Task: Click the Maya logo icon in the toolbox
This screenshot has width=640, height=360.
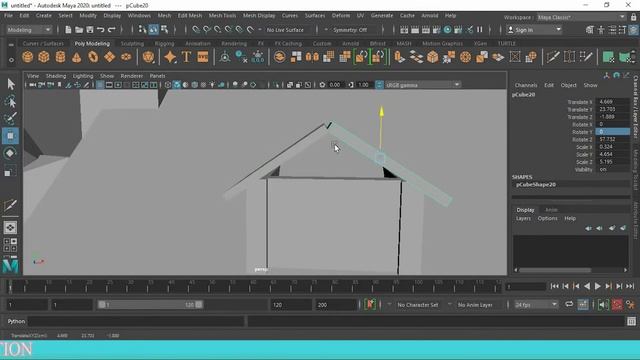Action: pyautogui.click(x=11, y=266)
